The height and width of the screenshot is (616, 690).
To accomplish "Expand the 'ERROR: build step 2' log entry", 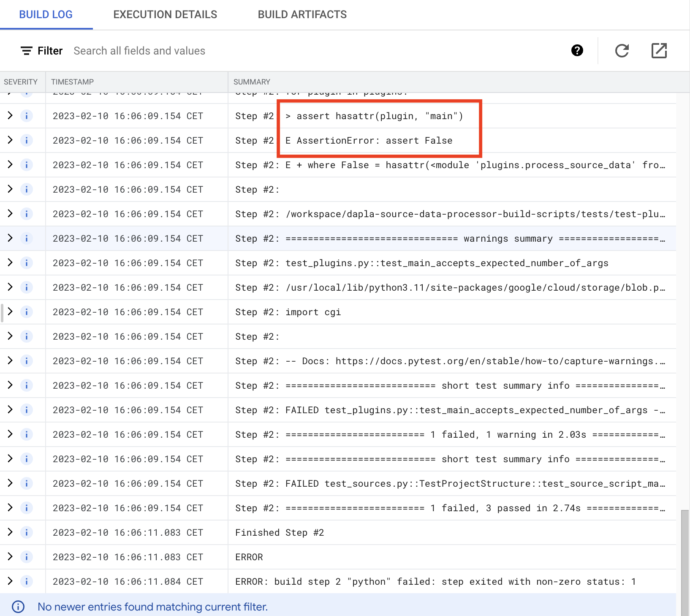I will click(10, 581).
